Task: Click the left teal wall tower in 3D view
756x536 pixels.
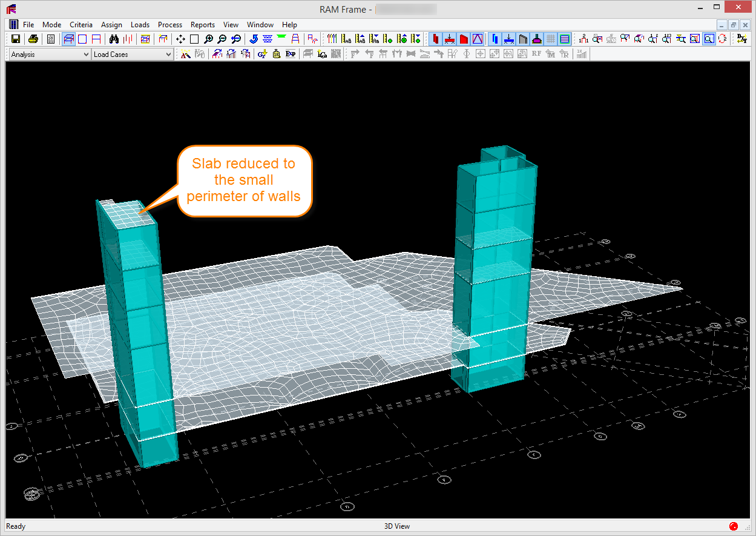Action: coord(140,339)
